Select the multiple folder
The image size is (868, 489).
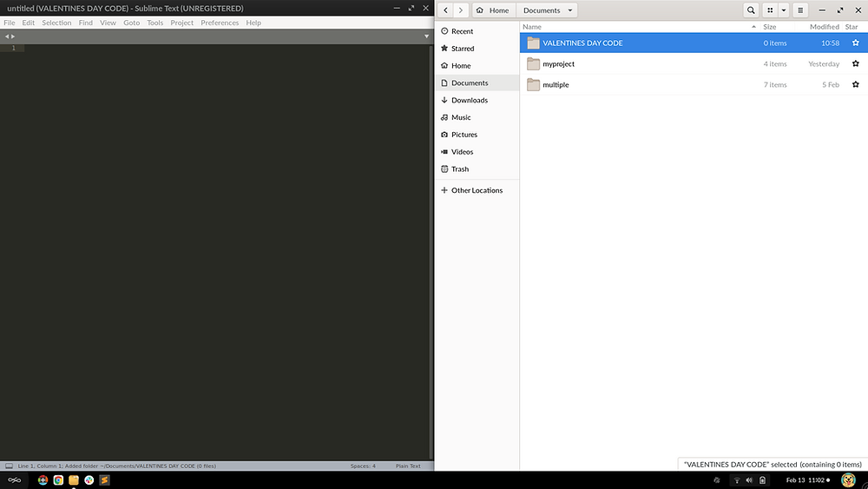pyautogui.click(x=694, y=85)
